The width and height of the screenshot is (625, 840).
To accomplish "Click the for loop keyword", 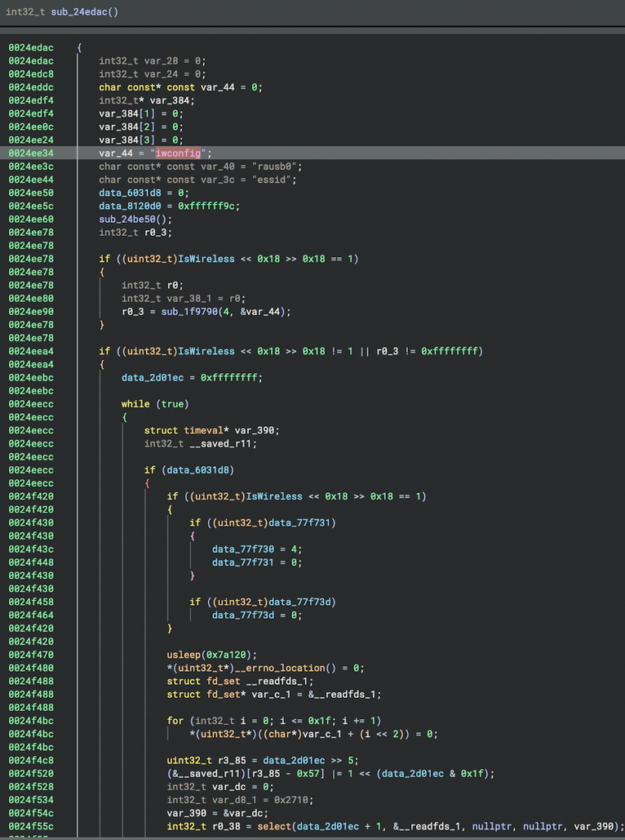I will click(x=175, y=721).
